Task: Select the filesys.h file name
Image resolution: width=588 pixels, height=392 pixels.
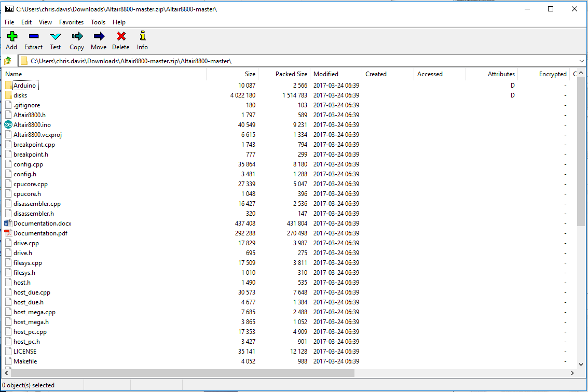Action: pyautogui.click(x=24, y=273)
